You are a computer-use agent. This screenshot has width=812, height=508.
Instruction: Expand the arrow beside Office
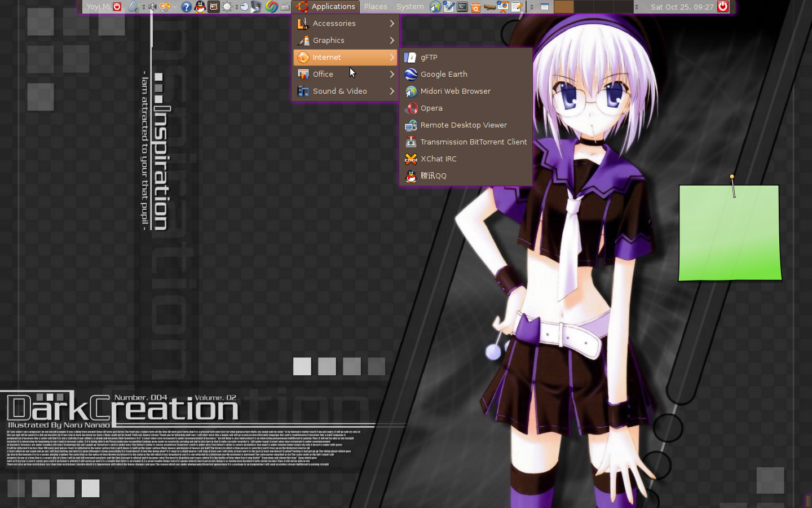coord(392,74)
